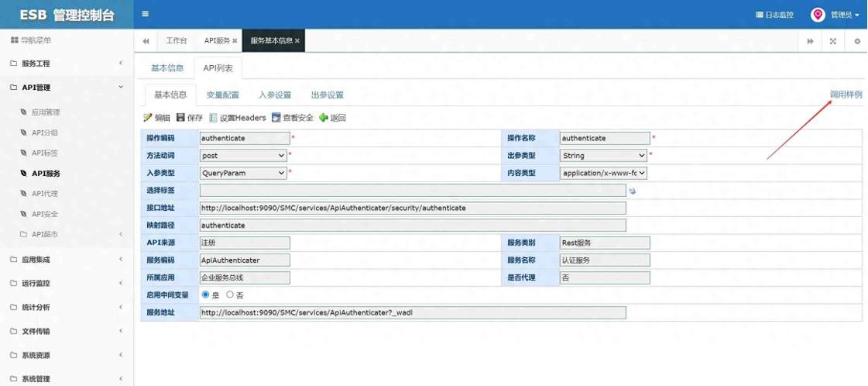The height and width of the screenshot is (386, 868).
Task: Expand the 服务工程 menu
Action: click(67, 64)
